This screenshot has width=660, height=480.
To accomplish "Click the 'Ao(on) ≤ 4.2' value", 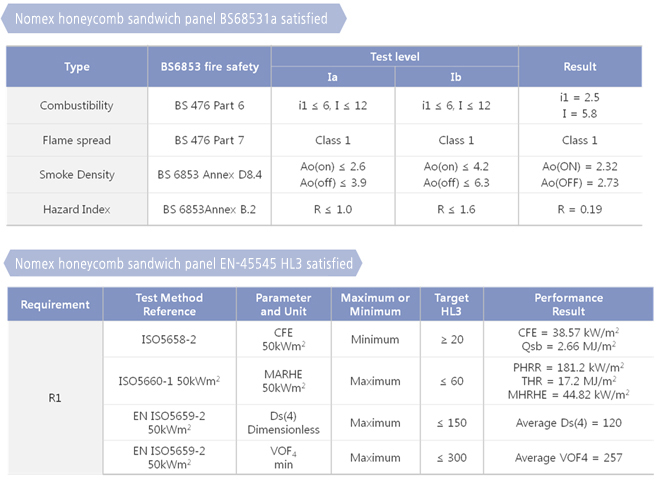I will point(456,166).
